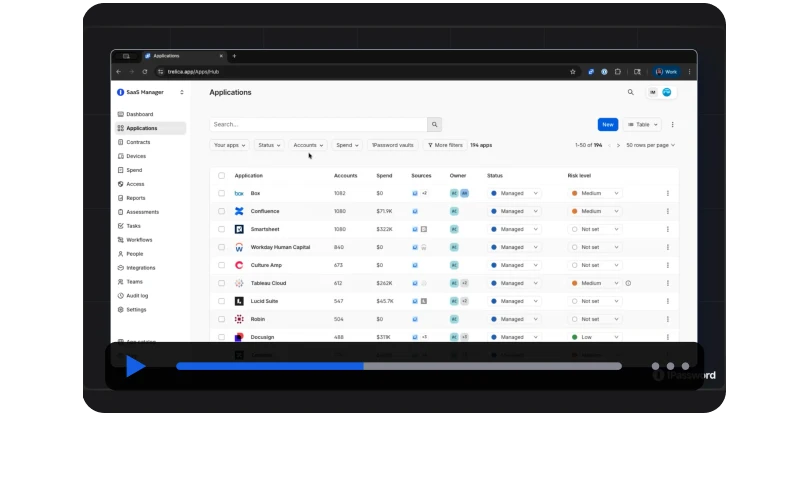Open the Your apps filter dropdown
The width and height of the screenshot is (810, 504).
pos(229,145)
